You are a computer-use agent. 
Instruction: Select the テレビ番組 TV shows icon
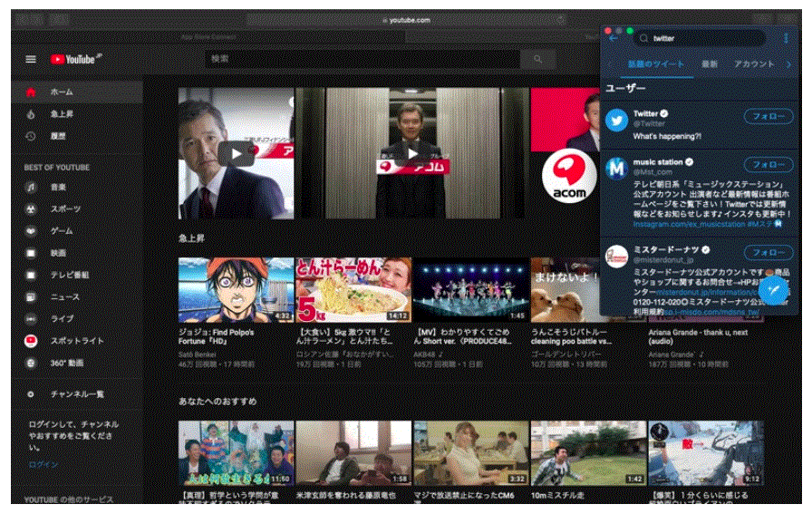click(31, 275)
